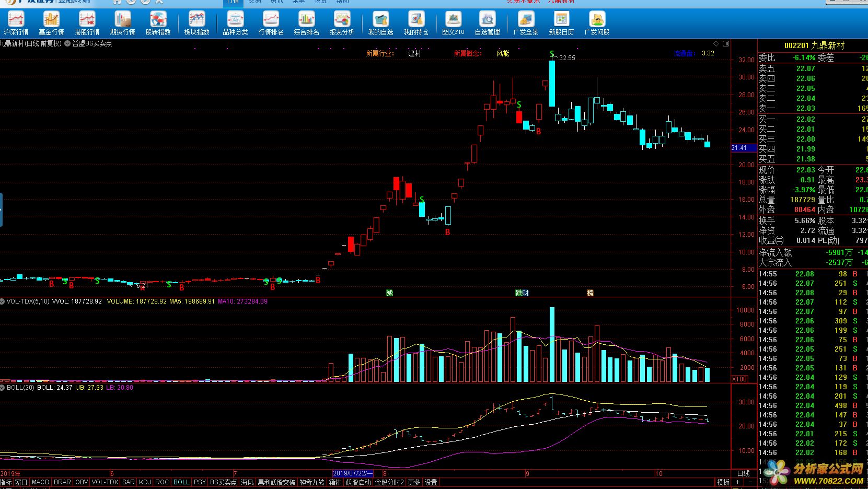The width and height of the screenshot is (868, 489).
Task: Open 广发全景 panorama icon
Action: tap(526, 24)
